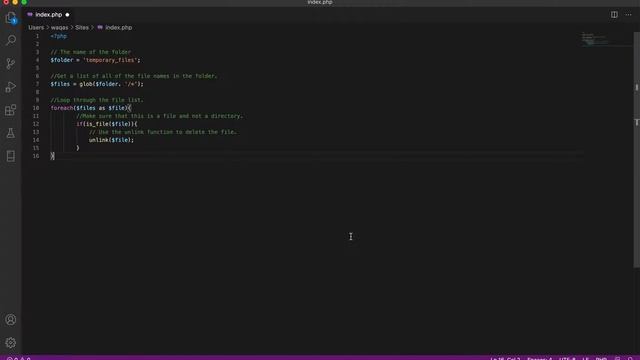This screenshot has height=360, width=640.
Task: Click the opening <?php tag on line 1
Action: 59,36
